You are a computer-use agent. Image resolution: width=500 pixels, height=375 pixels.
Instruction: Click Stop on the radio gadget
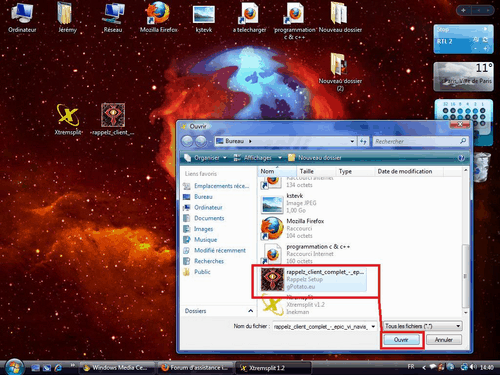(x=443, y=29)
